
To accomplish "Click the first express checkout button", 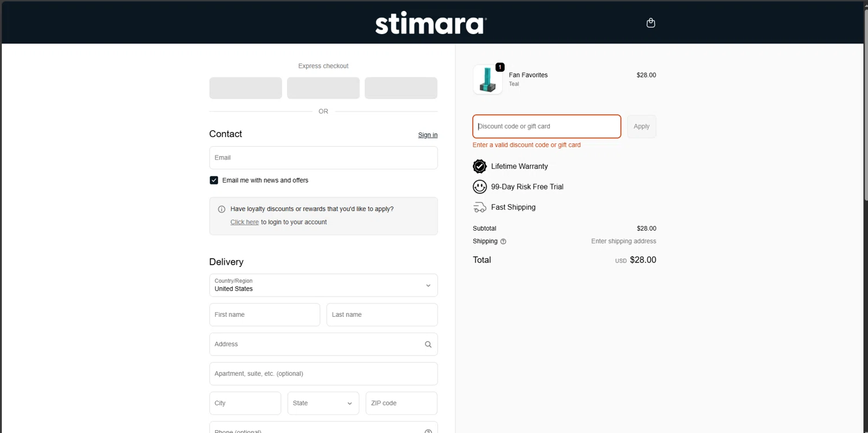I will [x=245, y=88].
